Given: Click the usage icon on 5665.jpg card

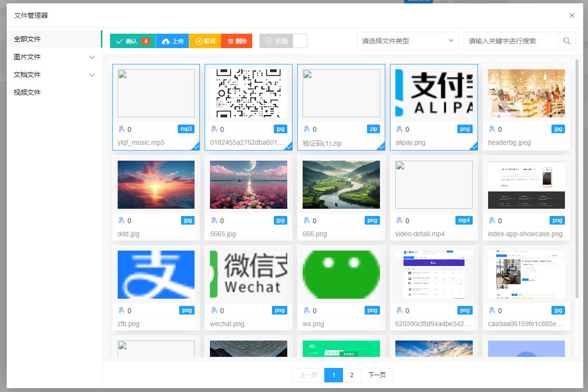Looking at the screenshot, I should pyautogui.click(x=214, y=221).
